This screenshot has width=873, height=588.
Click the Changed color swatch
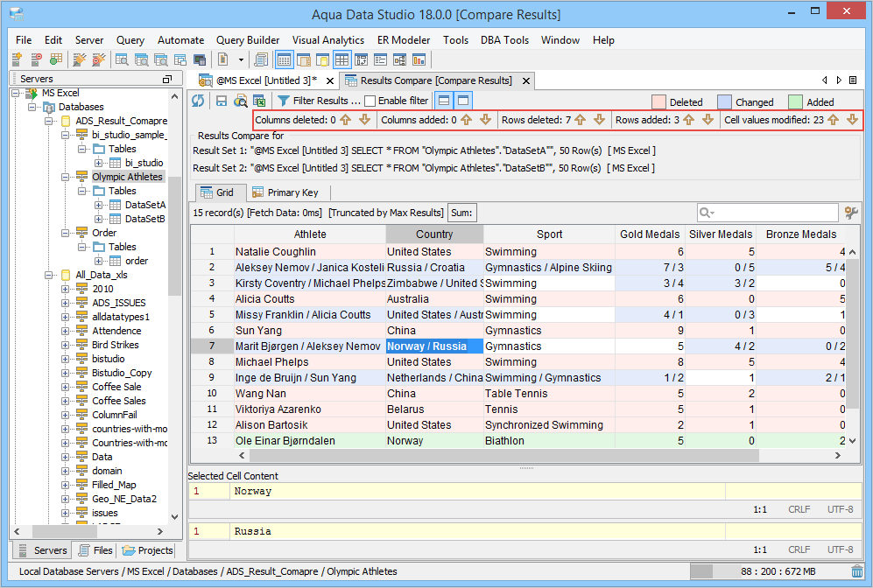[724, 101]
